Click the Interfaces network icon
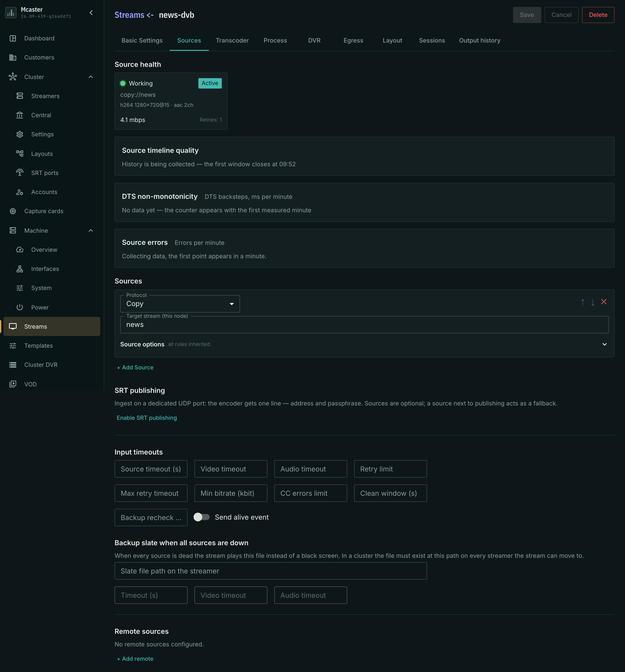Viewport: 625px width, 672px height. (20, 269)
